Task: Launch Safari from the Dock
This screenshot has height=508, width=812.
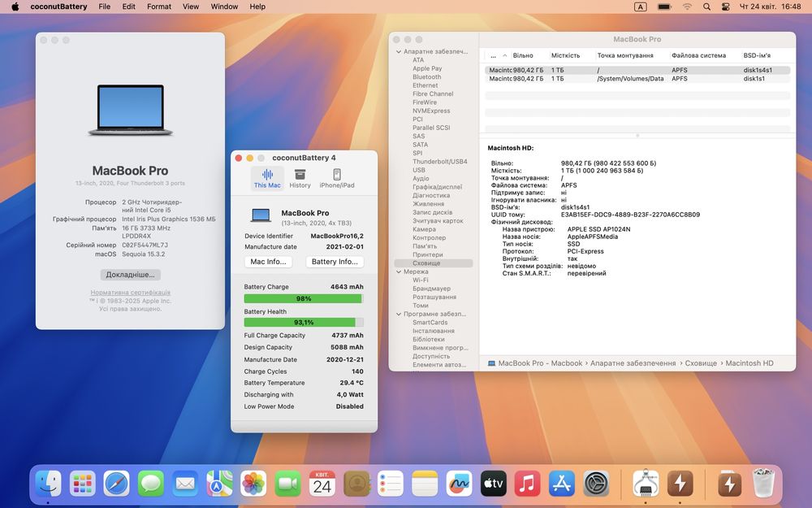Action: 116,484
